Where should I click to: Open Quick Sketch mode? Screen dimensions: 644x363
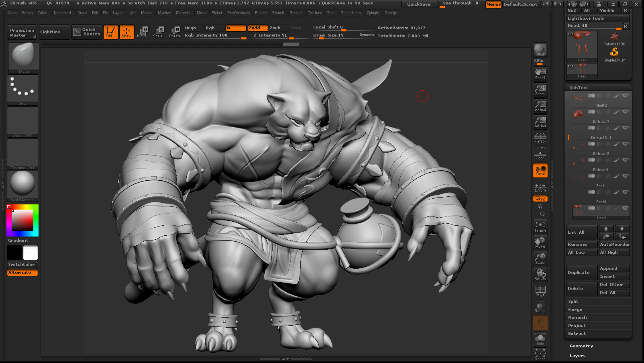87,32
